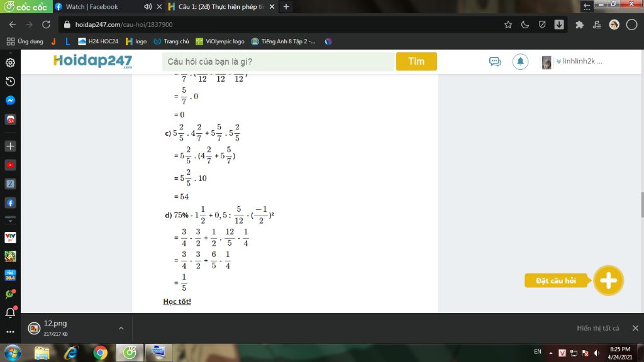Viewport: 644px width, 362px height.
Task: Expand 12.png download options chevron
Action: click(x=121, y=328)
